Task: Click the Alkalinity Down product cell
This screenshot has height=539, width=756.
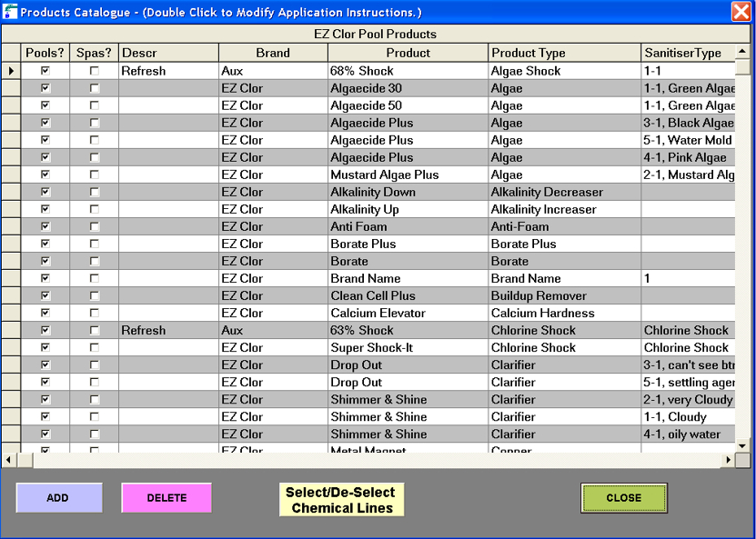Action: tap(408, 192)
